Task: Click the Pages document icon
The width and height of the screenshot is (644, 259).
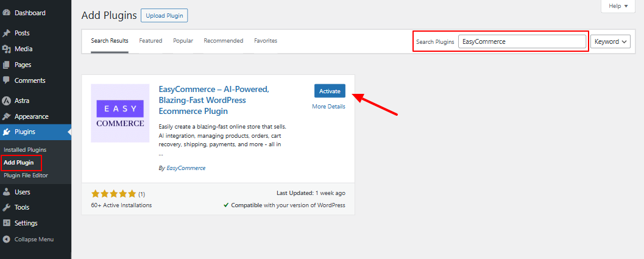Action: tap(6, 65)
